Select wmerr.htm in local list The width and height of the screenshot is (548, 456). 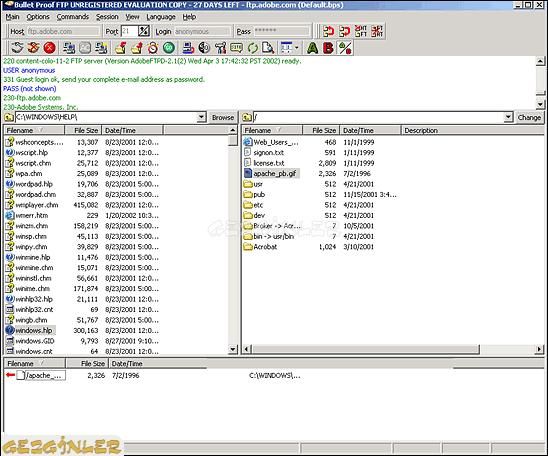click(27, 215)
